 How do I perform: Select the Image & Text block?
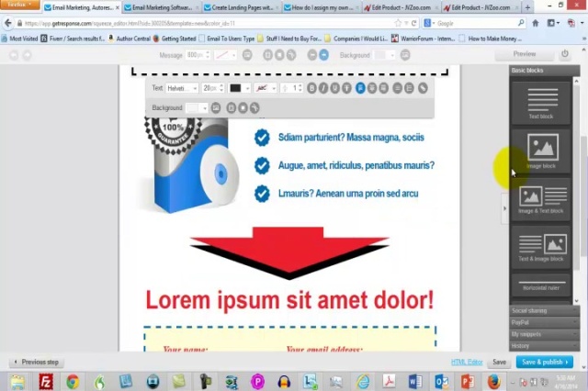pos(541,199)
